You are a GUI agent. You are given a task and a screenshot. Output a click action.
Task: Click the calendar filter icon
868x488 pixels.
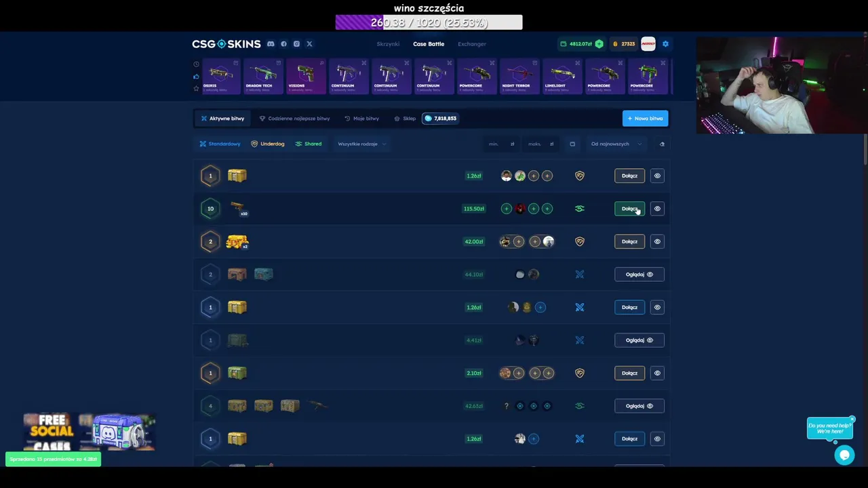pos(572,144)
